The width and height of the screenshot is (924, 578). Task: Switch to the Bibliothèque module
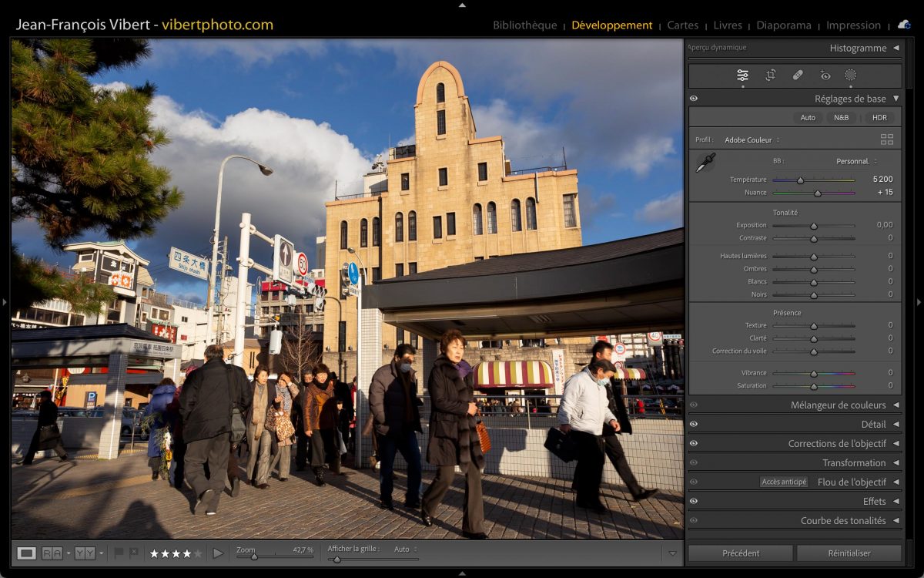(x=524, y=25)
